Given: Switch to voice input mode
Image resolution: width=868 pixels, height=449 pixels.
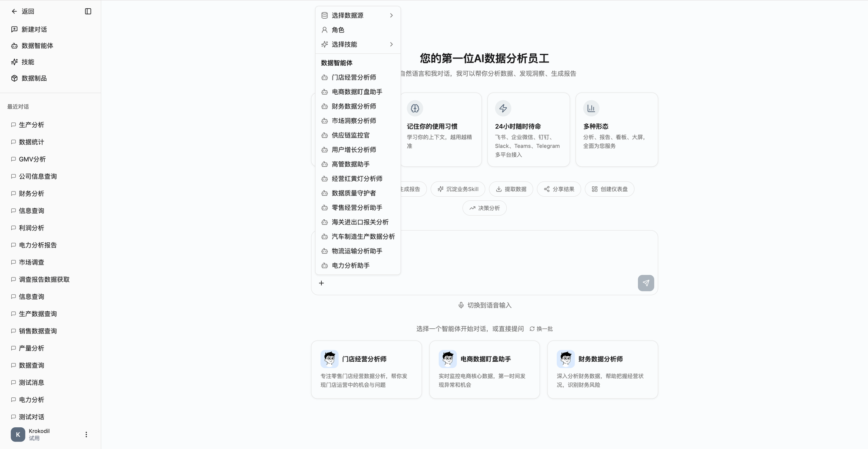Looking at the screenshot, I should [485, 305].
